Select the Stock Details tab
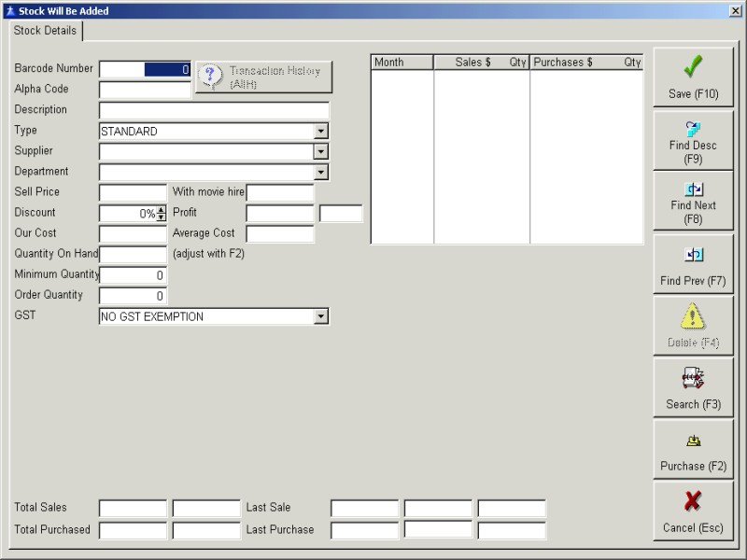The height and width of the screenshot is (560, 747). tap(47, 31)
